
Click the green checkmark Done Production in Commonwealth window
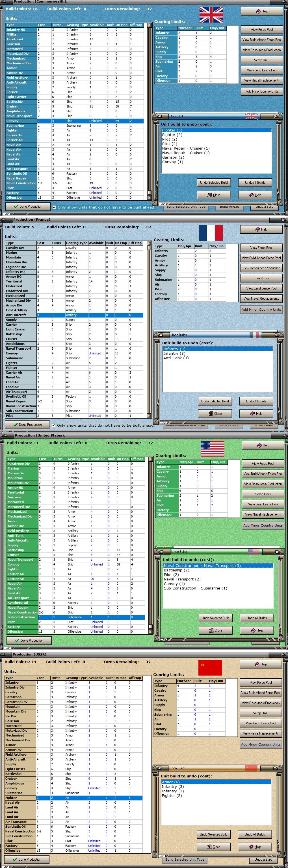click(16, 207)
